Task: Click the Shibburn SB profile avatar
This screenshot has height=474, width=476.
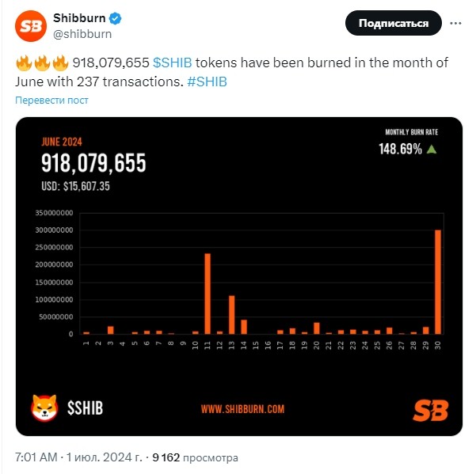Action: (32, 25)
